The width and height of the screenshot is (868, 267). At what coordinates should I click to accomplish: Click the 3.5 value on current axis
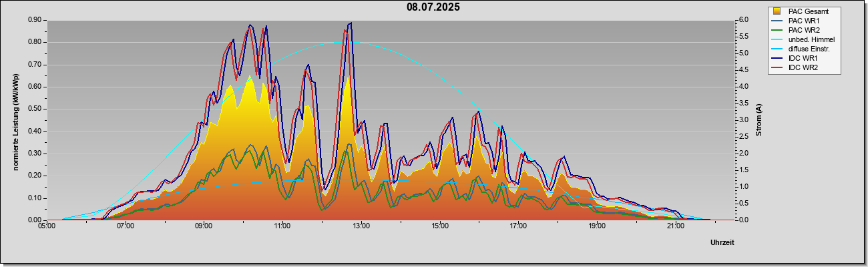(743, 103)
